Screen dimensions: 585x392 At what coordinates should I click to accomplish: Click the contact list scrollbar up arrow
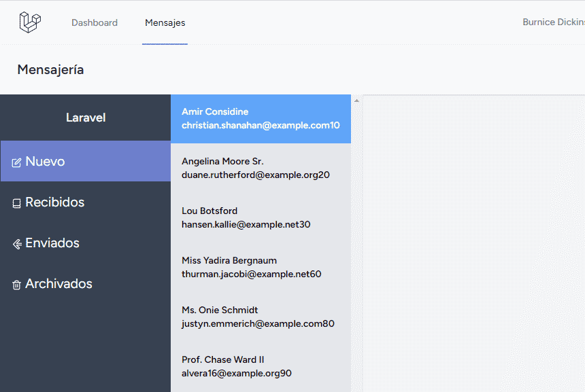(x=356, y=101)
